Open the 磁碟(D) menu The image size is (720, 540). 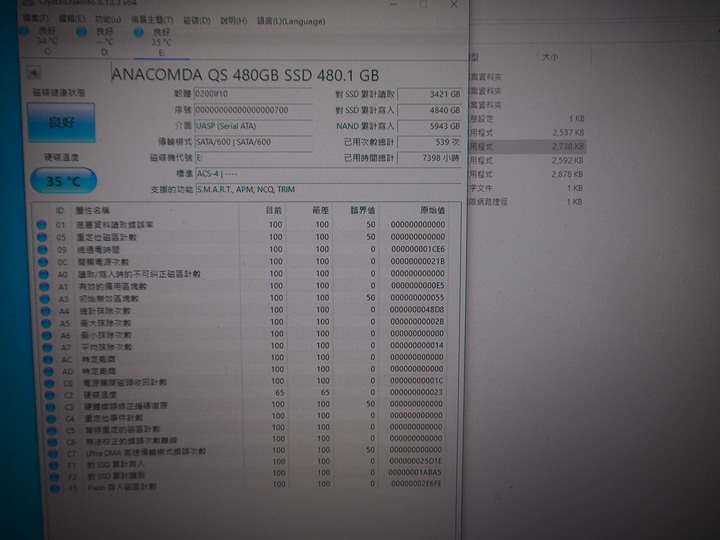(x=197, y=20)
